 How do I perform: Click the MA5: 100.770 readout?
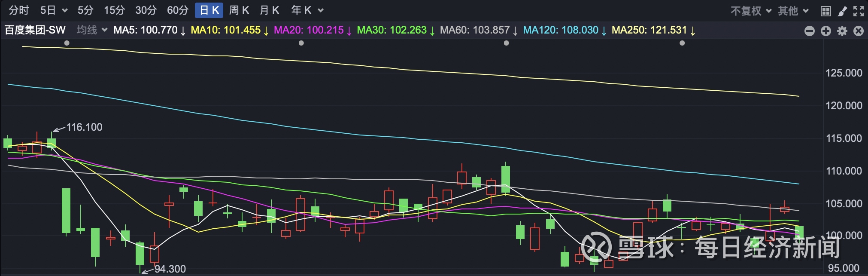coord(149,30)
